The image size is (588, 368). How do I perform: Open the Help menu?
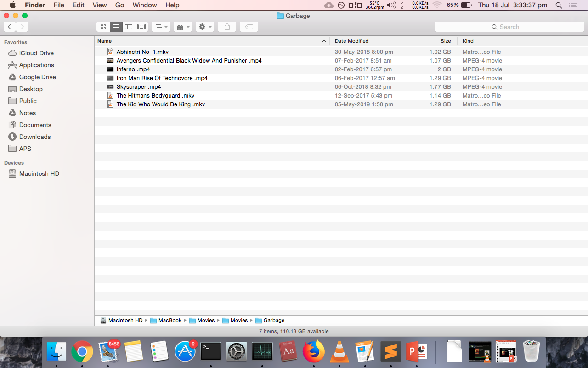[x=172, y=5]
